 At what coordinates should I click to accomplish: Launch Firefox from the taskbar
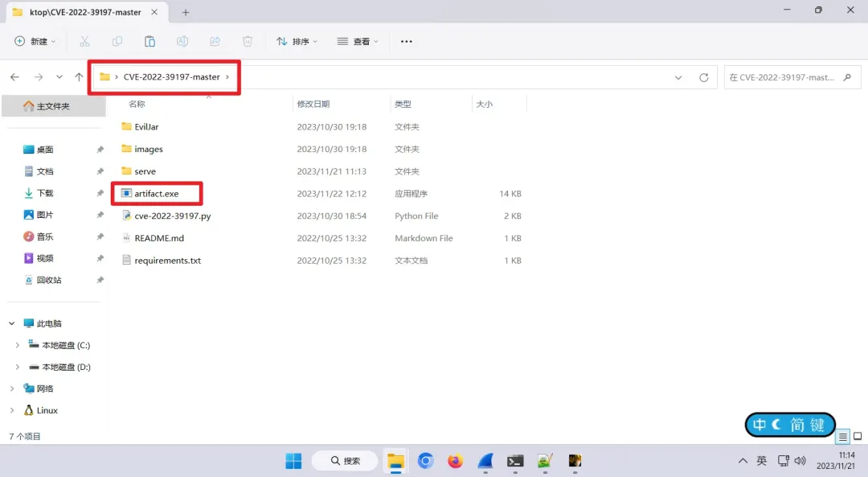click(455, 461)
